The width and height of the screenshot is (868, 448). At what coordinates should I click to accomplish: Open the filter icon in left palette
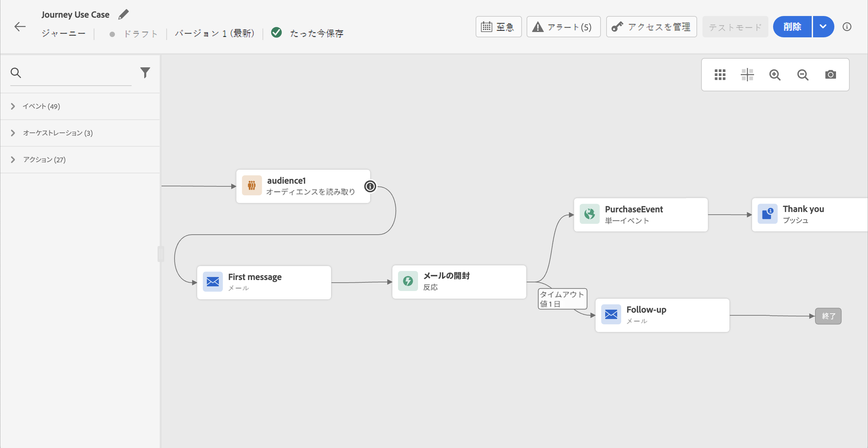(x=145, y=72)
